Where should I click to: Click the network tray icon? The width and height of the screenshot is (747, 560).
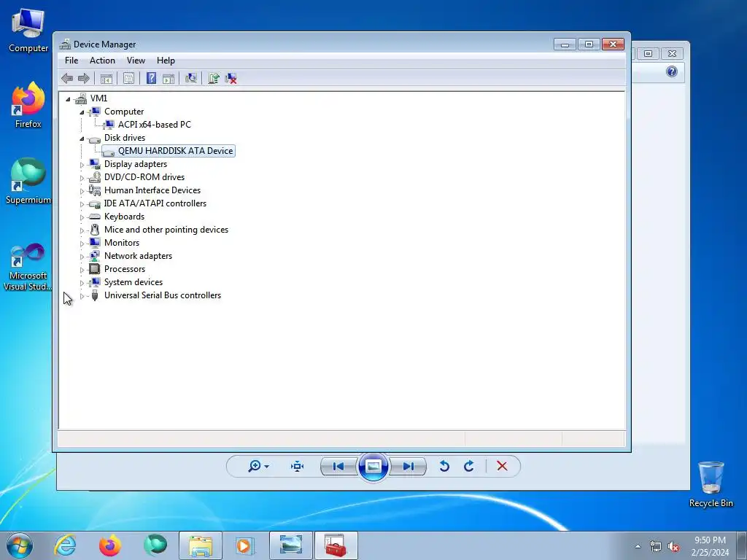pyautogui.click(x=656, y=547)
